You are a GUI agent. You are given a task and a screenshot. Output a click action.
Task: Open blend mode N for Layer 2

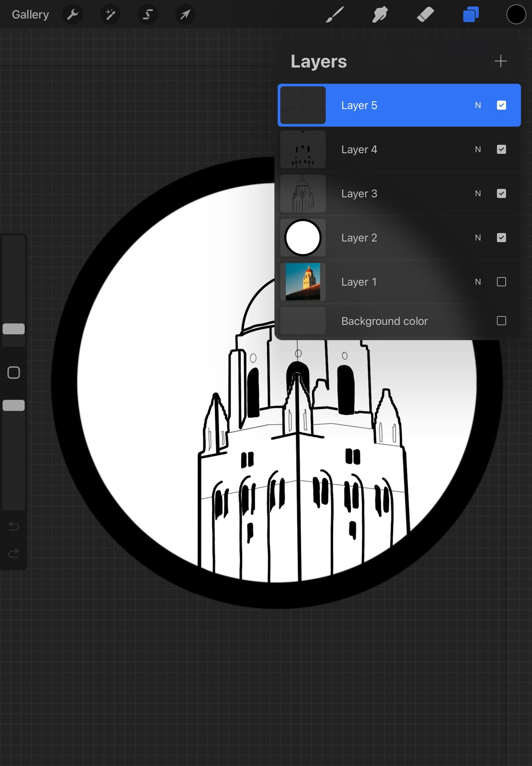tap(478, 238)
